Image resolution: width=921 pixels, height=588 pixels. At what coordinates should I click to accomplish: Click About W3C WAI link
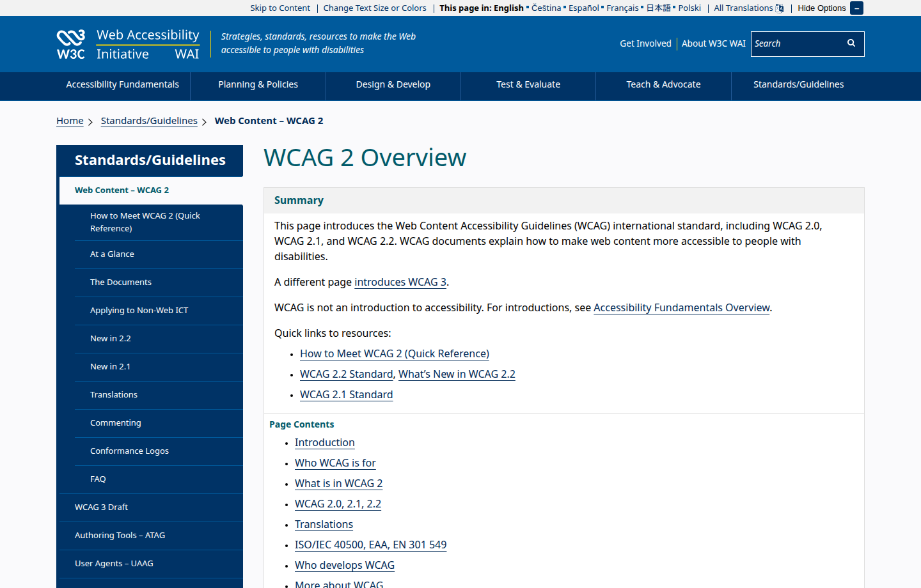click(x=714, y=43)
